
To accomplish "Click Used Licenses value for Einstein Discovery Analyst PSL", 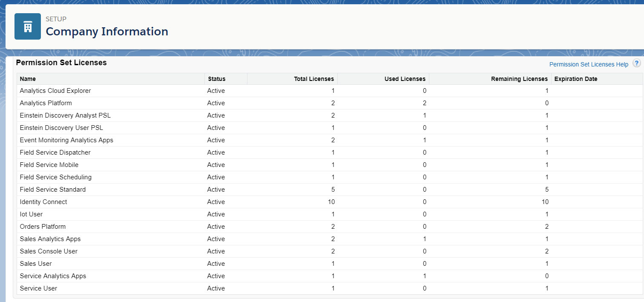I will click(424, 115).
